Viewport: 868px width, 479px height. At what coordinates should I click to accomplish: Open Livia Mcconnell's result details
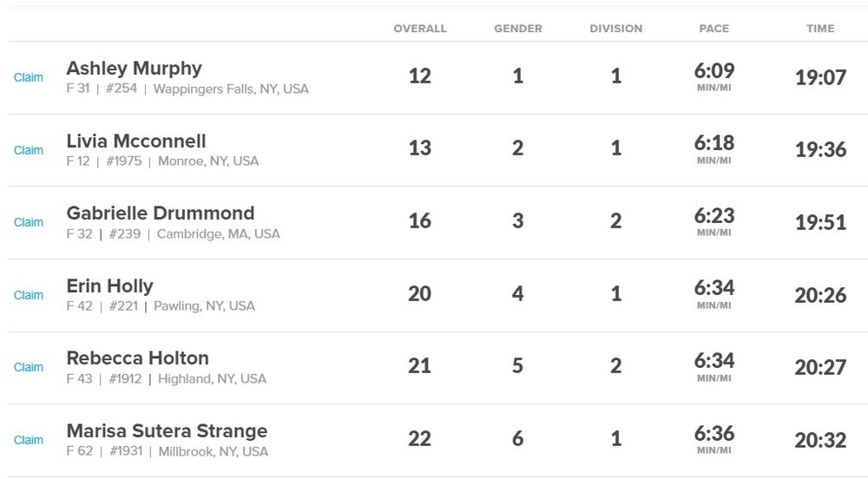coord(136,141)
